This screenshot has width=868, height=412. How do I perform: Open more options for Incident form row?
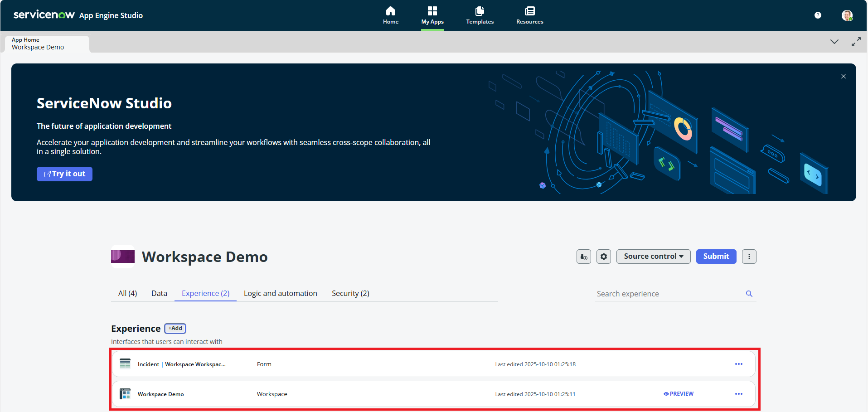[x=739, y=364]
